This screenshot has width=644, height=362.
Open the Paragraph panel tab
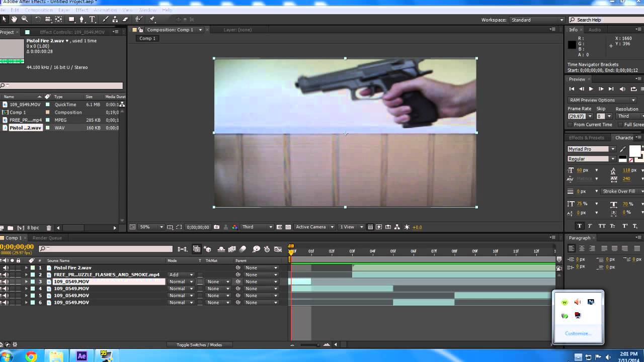(x=580, y=238)
